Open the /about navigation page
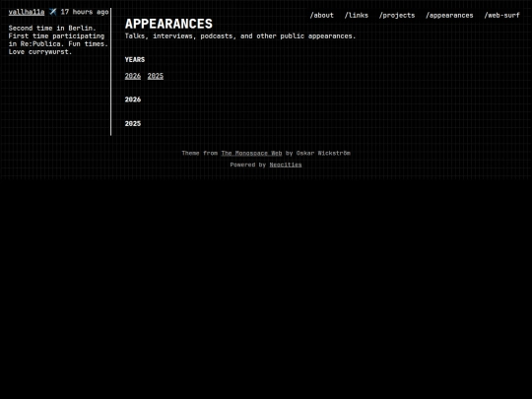Viewport: 532px width, 399px height. 321,15
